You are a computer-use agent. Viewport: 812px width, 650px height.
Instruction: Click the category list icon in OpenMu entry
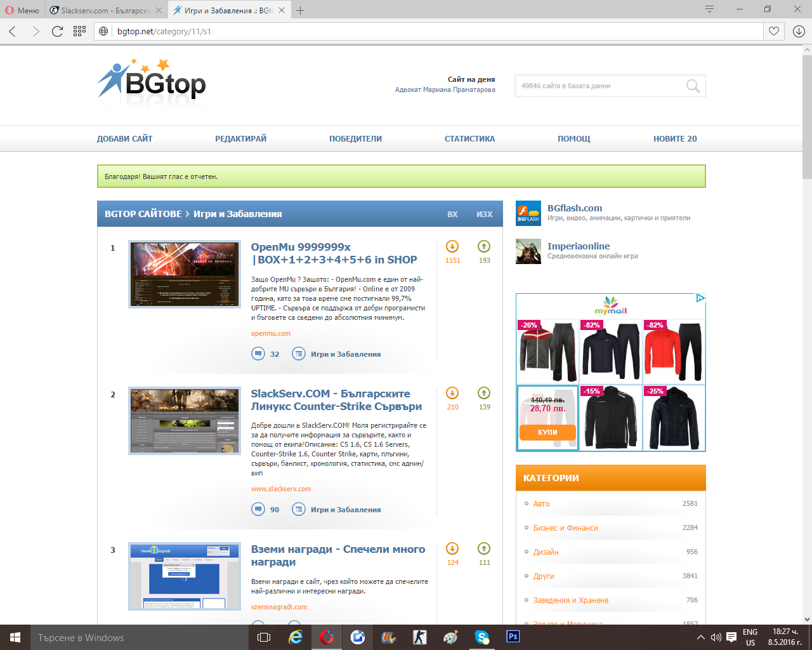tap(299, 354)
